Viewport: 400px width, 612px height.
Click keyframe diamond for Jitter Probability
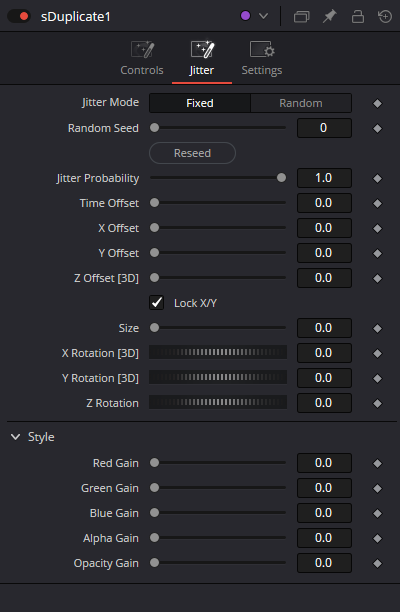[x=377, y=178]
